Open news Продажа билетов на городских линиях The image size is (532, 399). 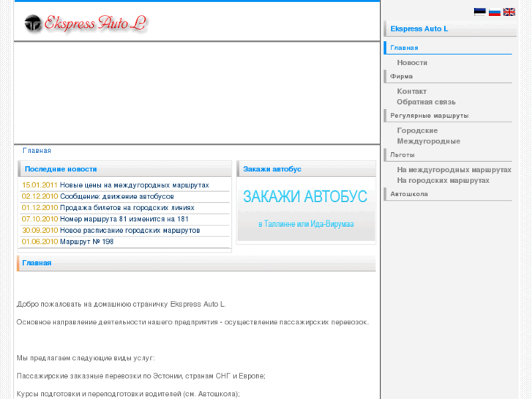127,208
